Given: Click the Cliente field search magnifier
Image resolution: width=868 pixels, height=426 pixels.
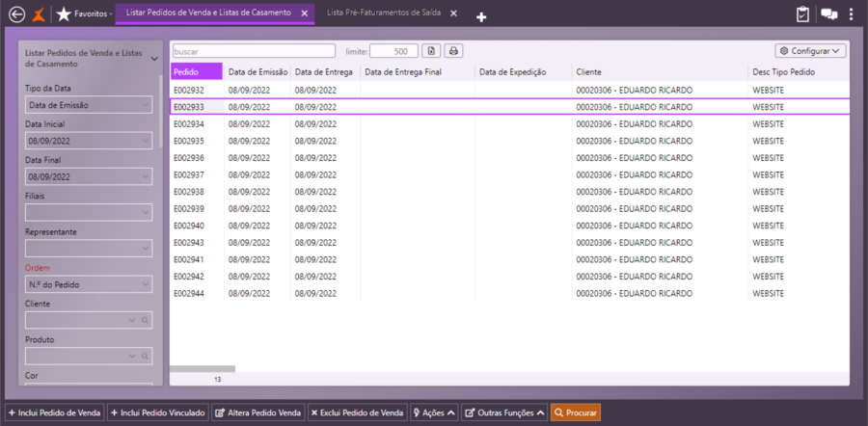Looking at the screenshot, I should (x=146, y=320).
